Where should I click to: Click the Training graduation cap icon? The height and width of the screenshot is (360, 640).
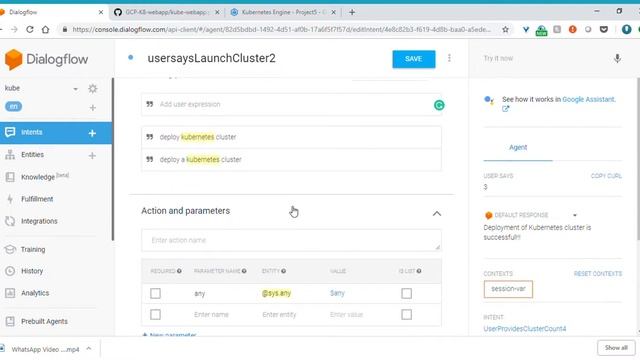(x=10, y=249)
